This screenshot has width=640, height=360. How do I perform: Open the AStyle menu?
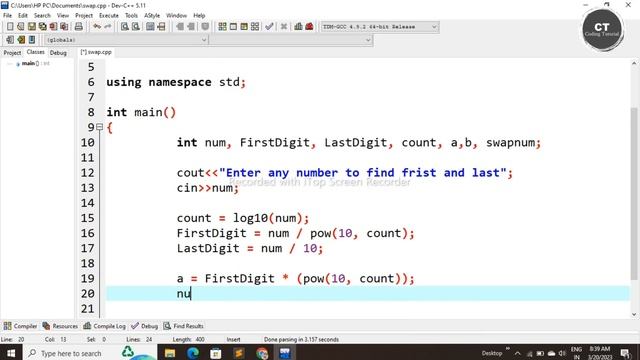click(x=152, y=16)
